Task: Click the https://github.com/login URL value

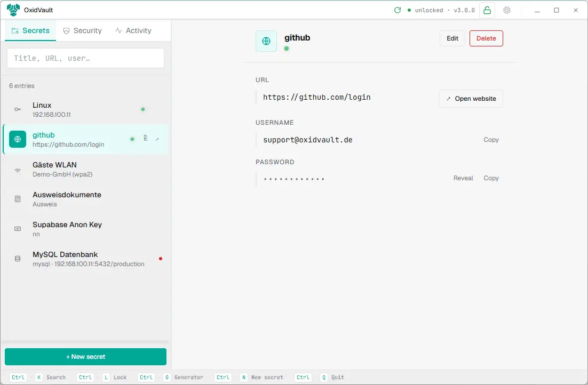Action: (317, 97)
